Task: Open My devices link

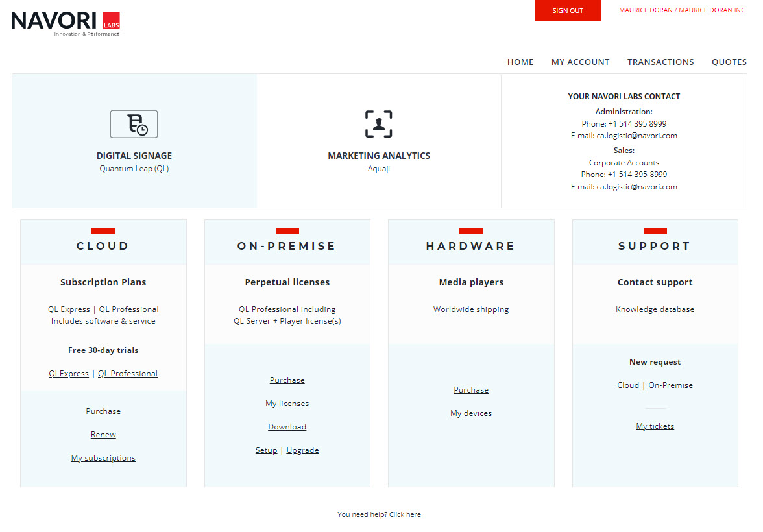Action: click(471, 413)
